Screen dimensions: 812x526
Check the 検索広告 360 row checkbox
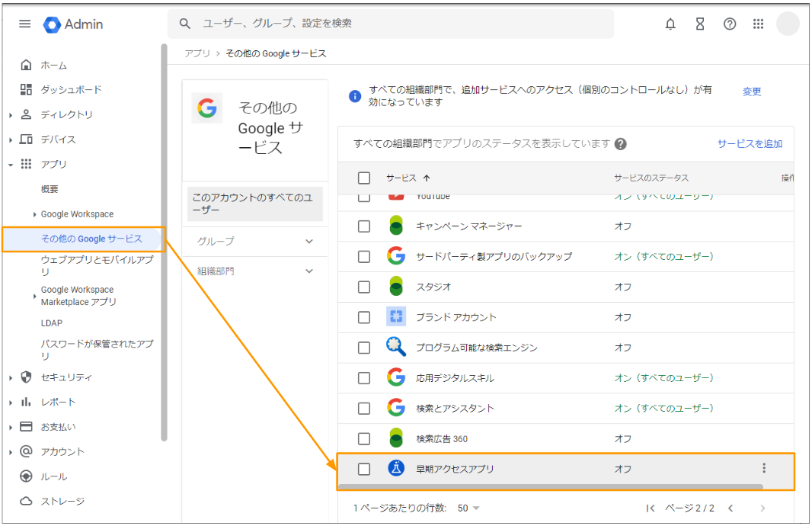tap(364, 439)
